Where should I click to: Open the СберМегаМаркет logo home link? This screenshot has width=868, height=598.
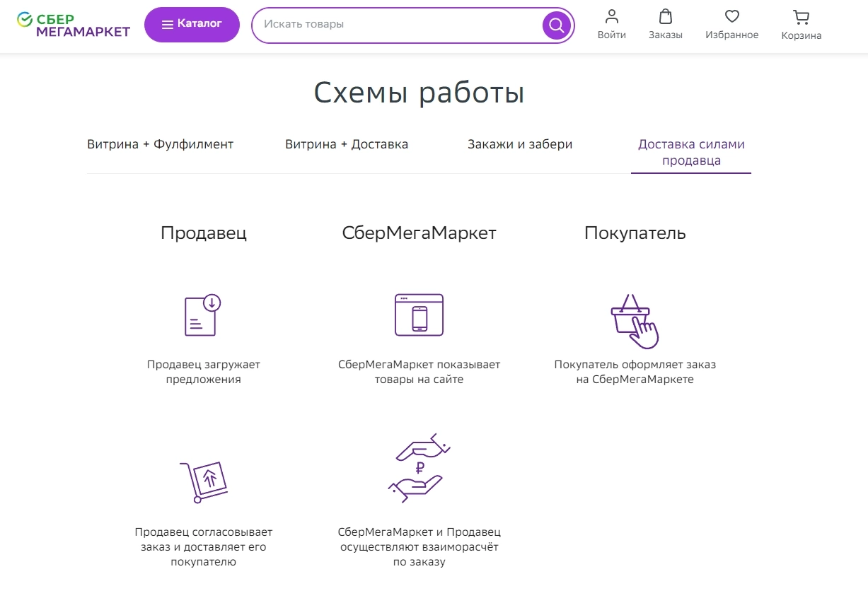click(x=74, y=25)
